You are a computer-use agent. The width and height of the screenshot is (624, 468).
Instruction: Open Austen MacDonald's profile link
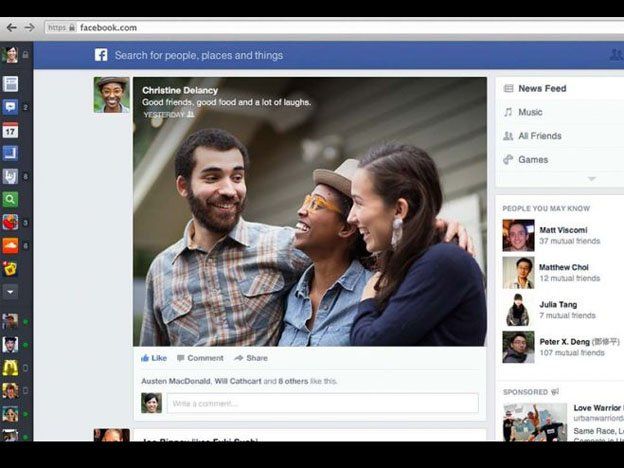(176, 381)
